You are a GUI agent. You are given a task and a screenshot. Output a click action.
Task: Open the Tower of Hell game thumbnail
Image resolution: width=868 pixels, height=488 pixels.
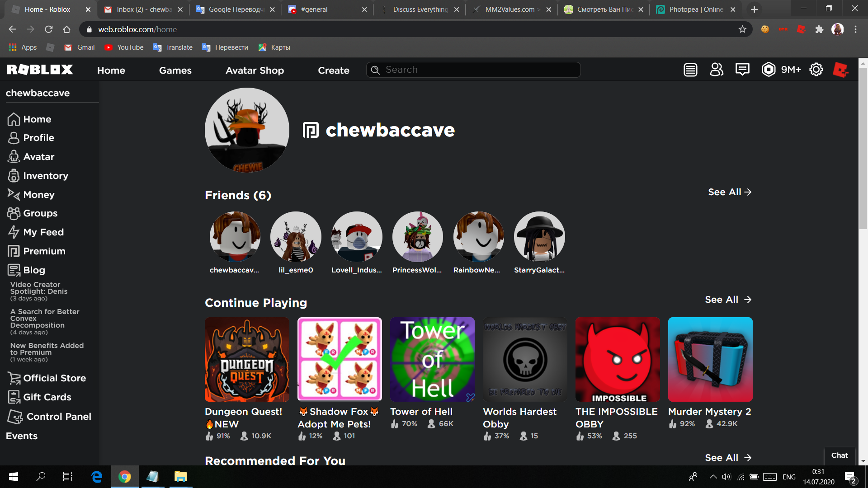coord(432,359)
